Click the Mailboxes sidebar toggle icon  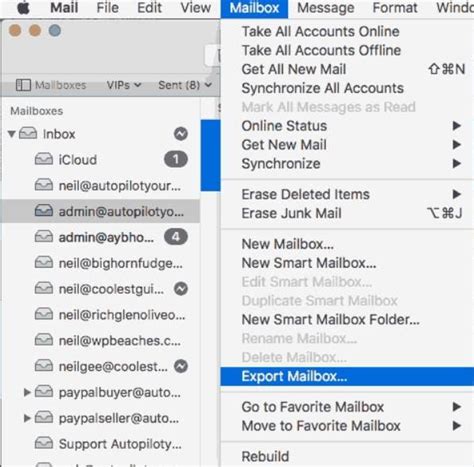[x=23, y=85]
